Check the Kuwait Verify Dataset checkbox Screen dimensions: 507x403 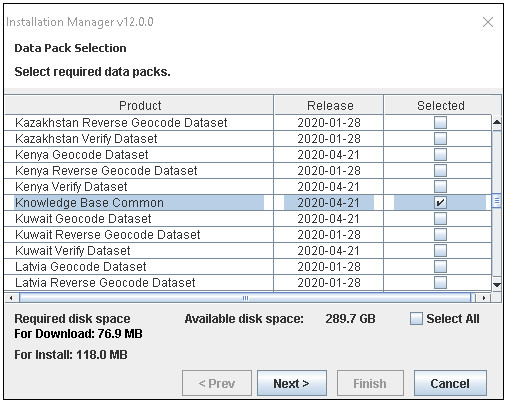tap(440, 250)
